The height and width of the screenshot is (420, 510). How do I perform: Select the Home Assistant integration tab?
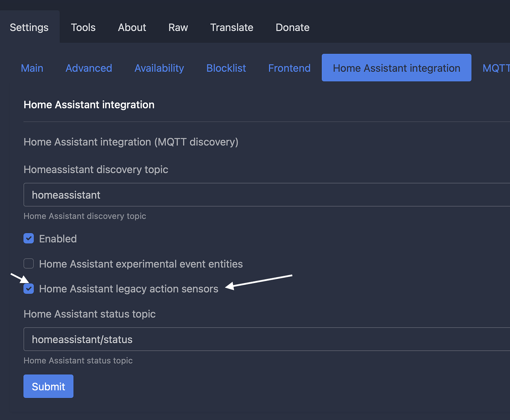397,68
